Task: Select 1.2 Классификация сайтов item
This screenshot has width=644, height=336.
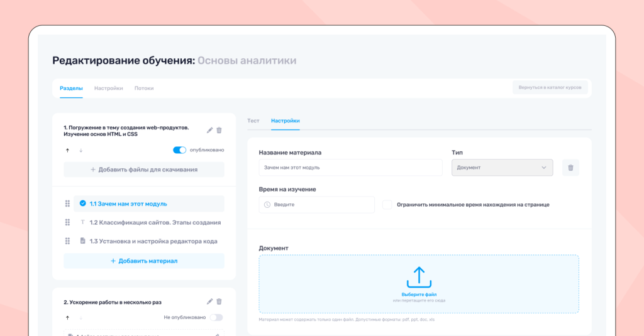Action: (155, 222)
